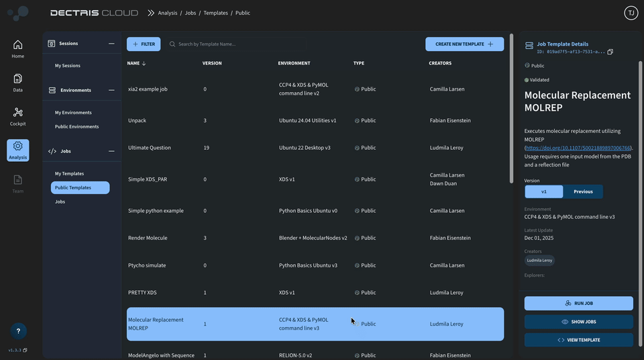Click Blender + MolecularNodes v2 cell
Viewport: 644px width, 360px height.
click(313, 238)
